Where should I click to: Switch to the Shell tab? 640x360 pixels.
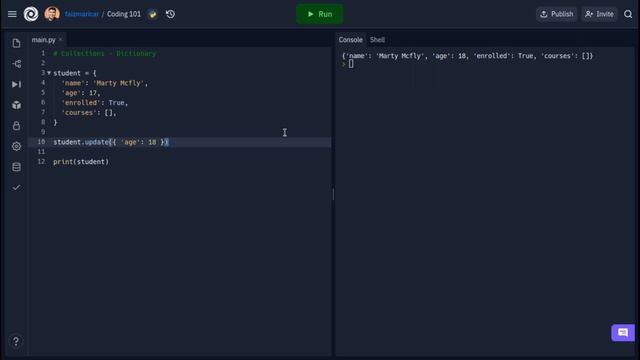pos(377,40)
